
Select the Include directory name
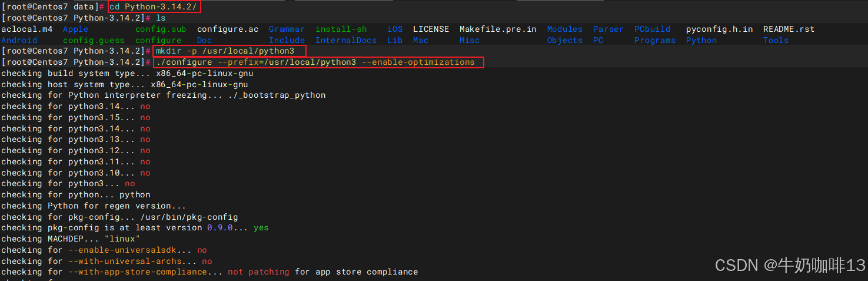(x=287, y=40)
